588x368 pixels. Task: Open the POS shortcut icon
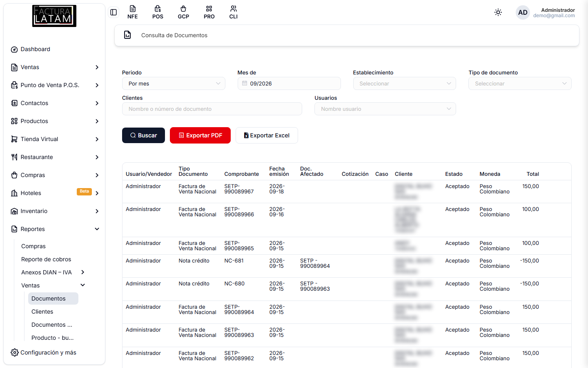(x=158, y=12)
